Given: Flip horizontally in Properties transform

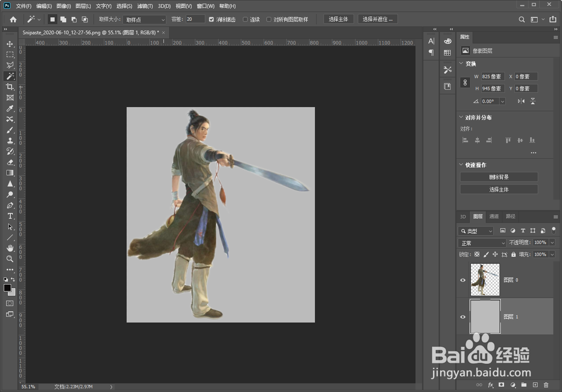Looking at the screenshot, I should [521, 101].
